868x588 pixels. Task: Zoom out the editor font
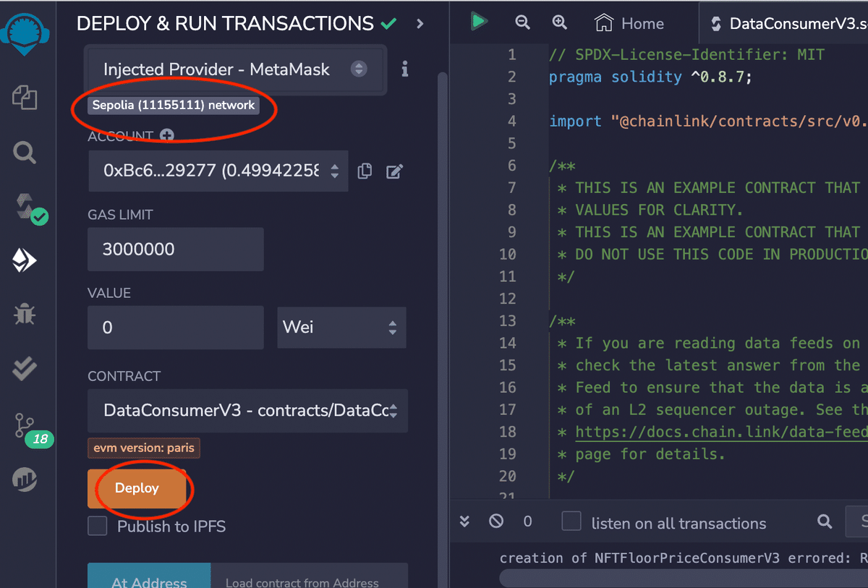522,22
